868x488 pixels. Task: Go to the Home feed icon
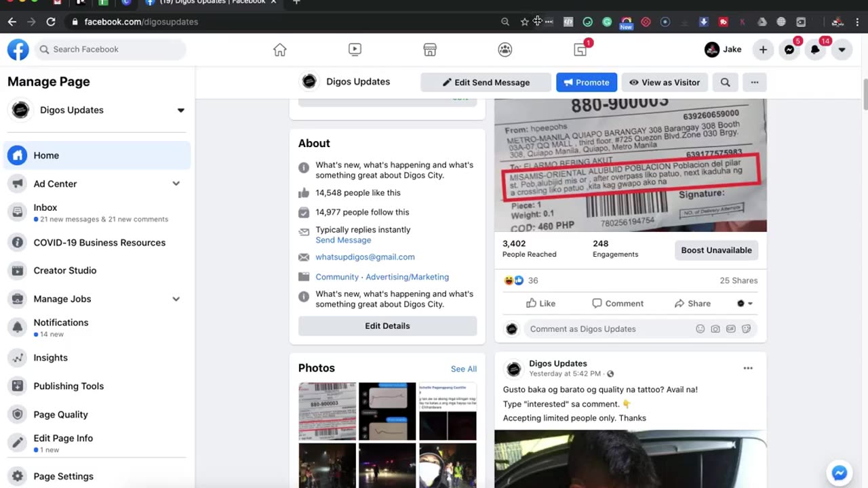click(x=280, y=49)
